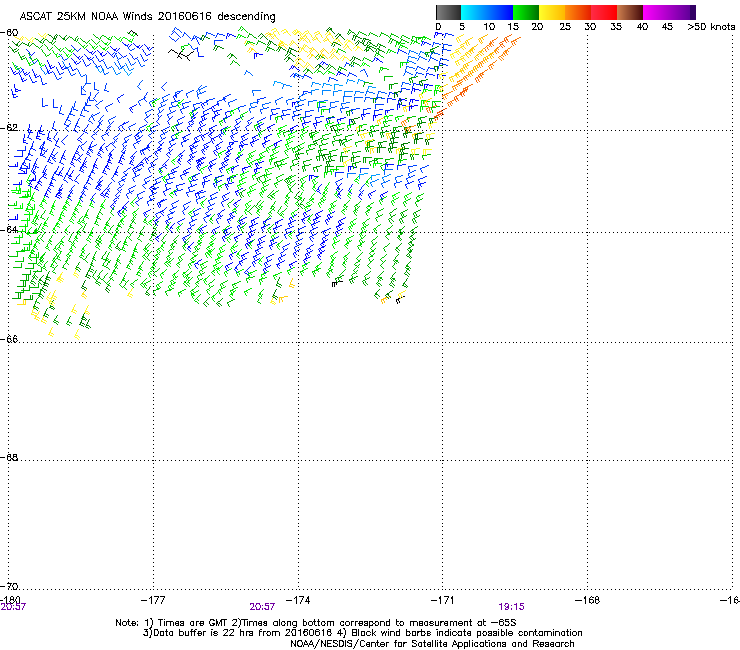This screenshot has width=740, height=650.
Task: Click the yellow 20-25 knots color segment
Action: tap(552, 12)
